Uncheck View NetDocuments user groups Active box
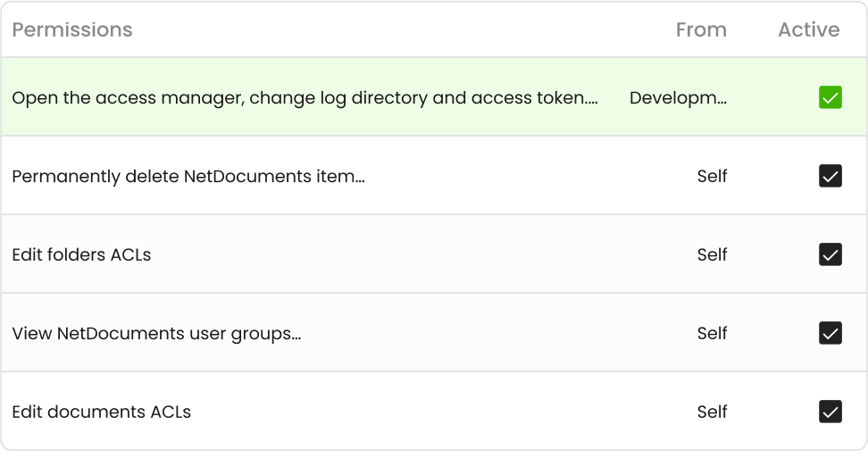The image size is (868, 458). click(x=830, y=333)
